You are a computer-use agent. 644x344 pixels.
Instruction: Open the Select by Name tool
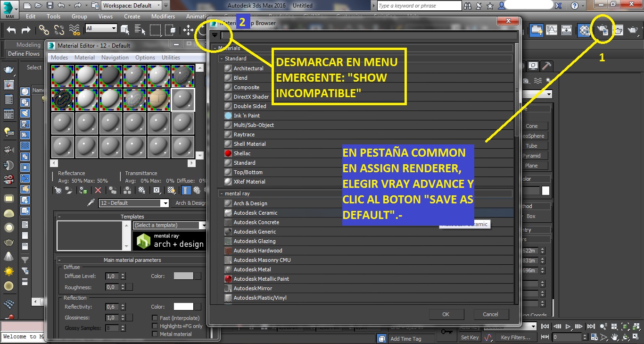[140, 30]
